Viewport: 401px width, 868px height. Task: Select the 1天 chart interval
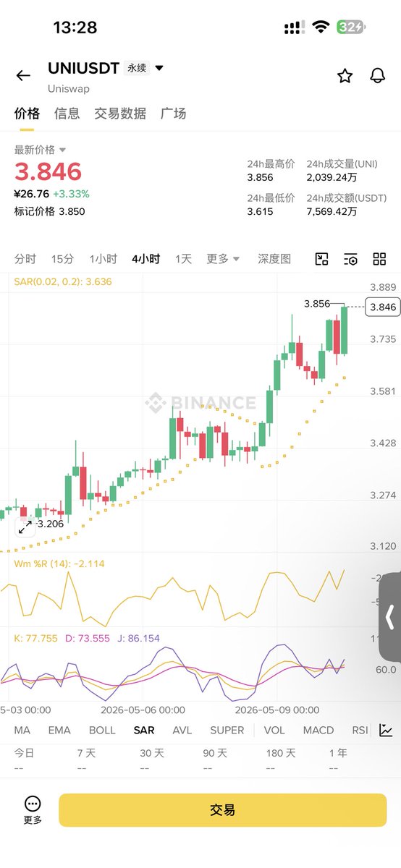coord(184,259)
